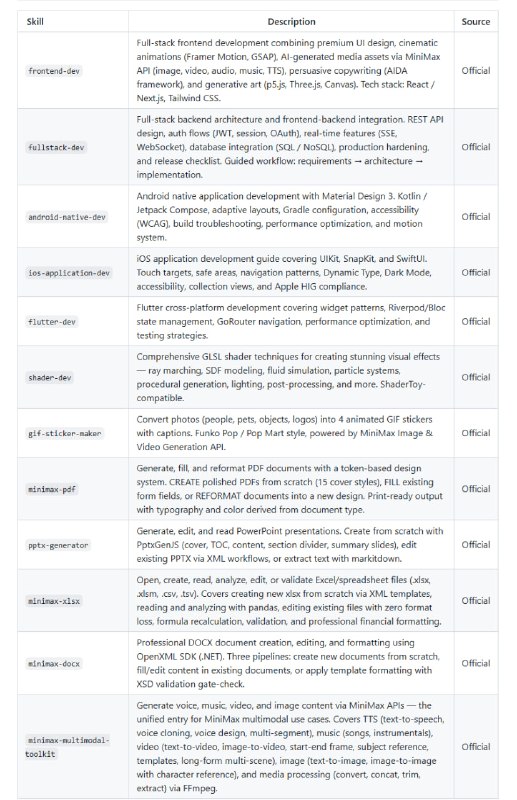Select the fullstack-dev skill code label
This screenshot has height=800, width=517.
[56, 147]
